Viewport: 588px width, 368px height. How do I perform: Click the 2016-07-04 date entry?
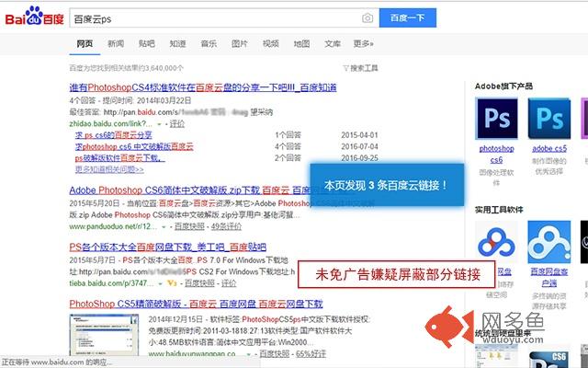(x=359, y=146)
